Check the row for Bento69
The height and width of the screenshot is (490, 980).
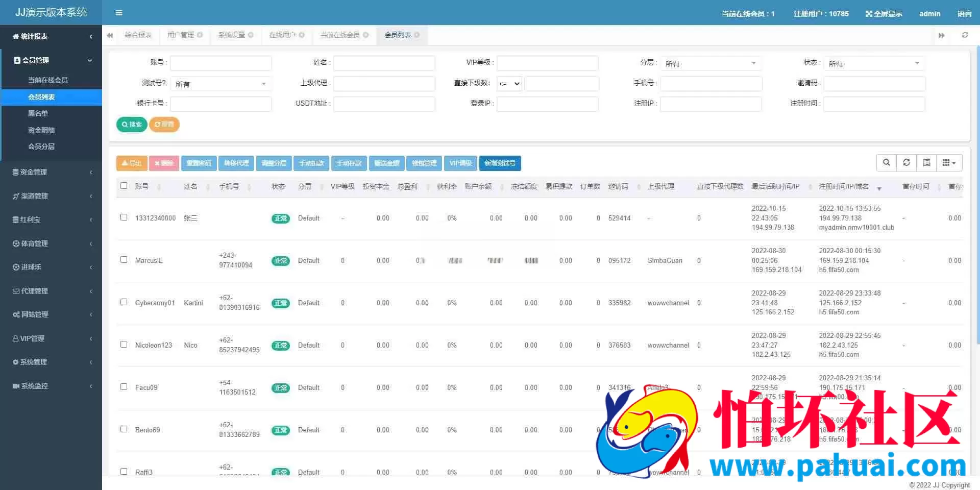pyautogui.click(x=124, y=429)
